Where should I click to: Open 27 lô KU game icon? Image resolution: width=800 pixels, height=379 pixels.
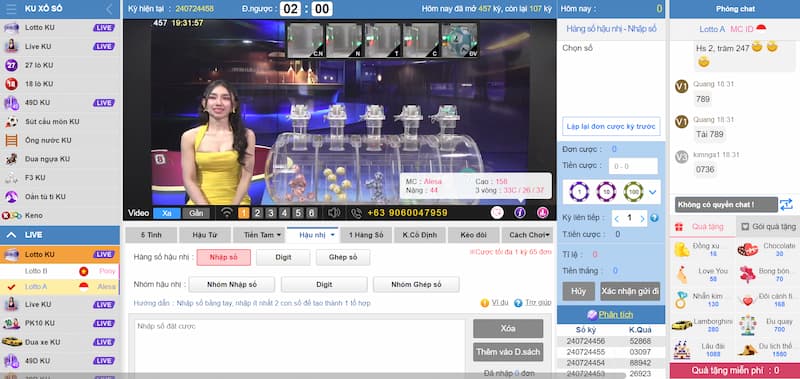coord(11,65)
